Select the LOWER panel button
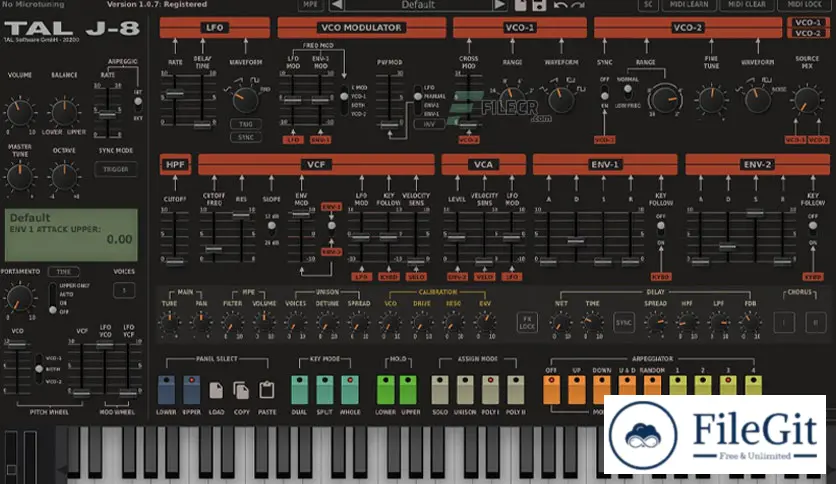The height and width of the screenshot is (484, 836). [x=166, y=390]
